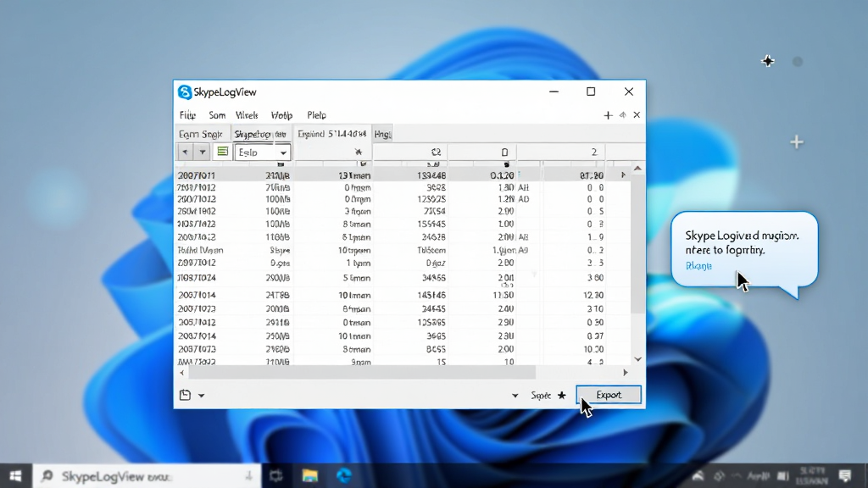Open the dropdown arrow left of Sqale

[515, 396]
